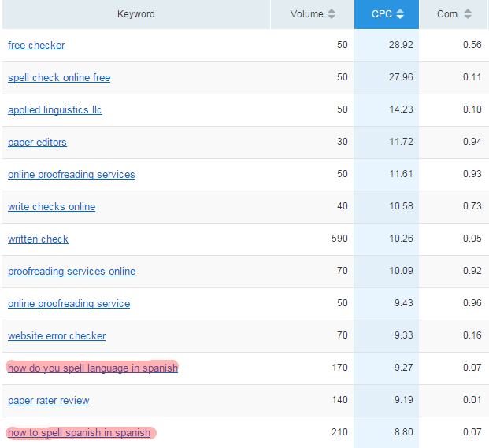Screen dimensions: 489x448
Task: Click the CPC column sort arrows
Action: (400, 13)
